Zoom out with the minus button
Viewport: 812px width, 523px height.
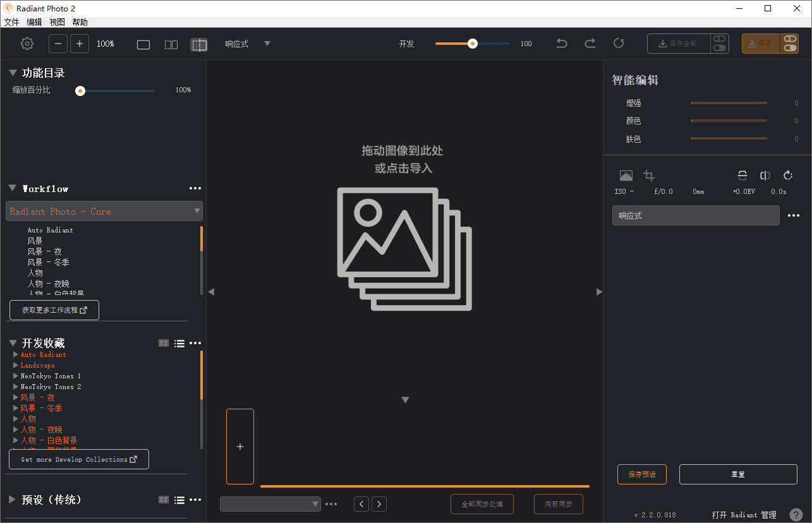(58, 44)
